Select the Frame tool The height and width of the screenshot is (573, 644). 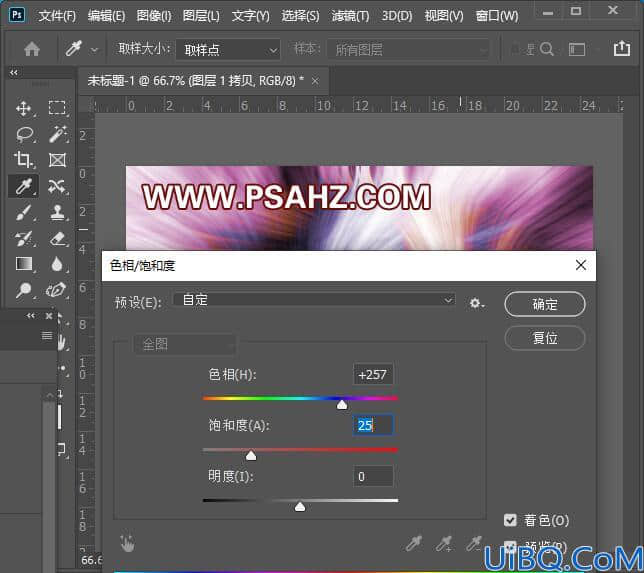click(x=58, y=160)
